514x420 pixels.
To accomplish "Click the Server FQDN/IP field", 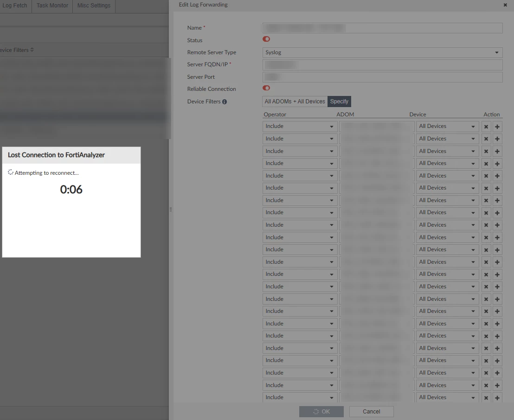I will point(382,64).
